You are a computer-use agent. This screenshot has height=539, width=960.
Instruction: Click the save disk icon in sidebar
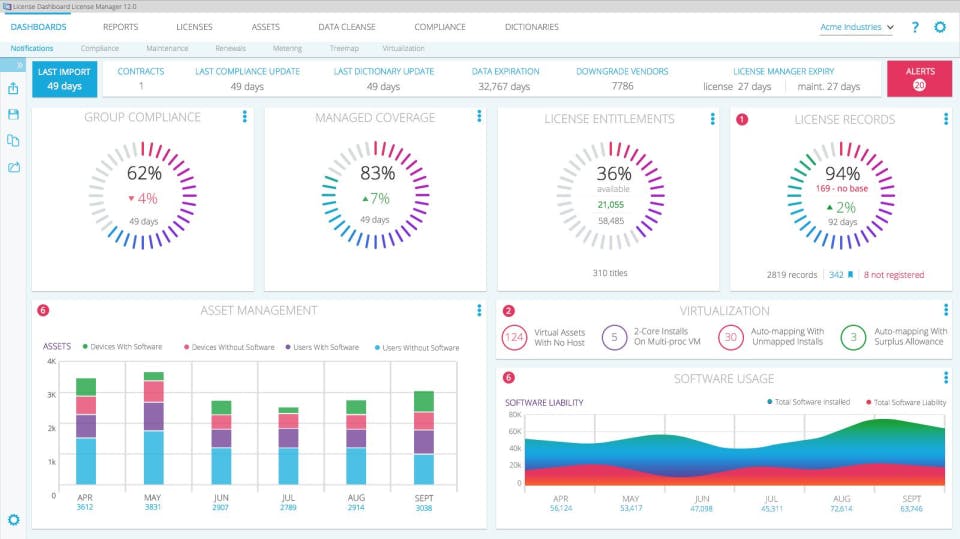click(13, 115)
